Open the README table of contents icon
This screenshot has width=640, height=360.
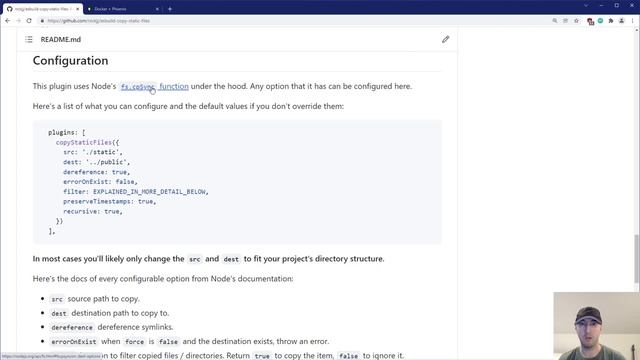pos(29,40)
